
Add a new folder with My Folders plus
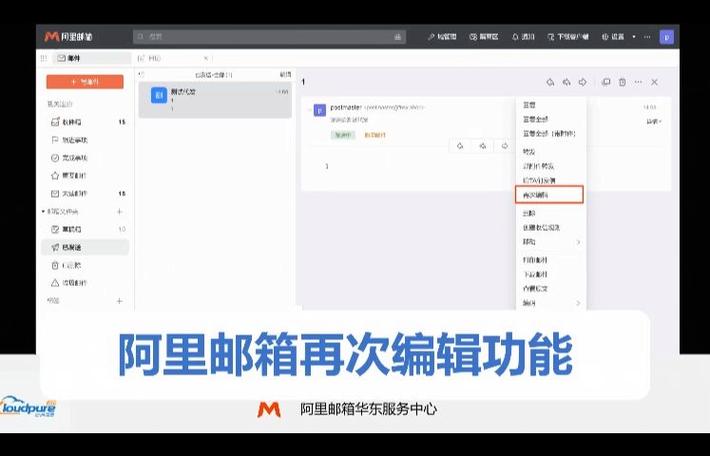pyautogui.click(x=120, y=211)
